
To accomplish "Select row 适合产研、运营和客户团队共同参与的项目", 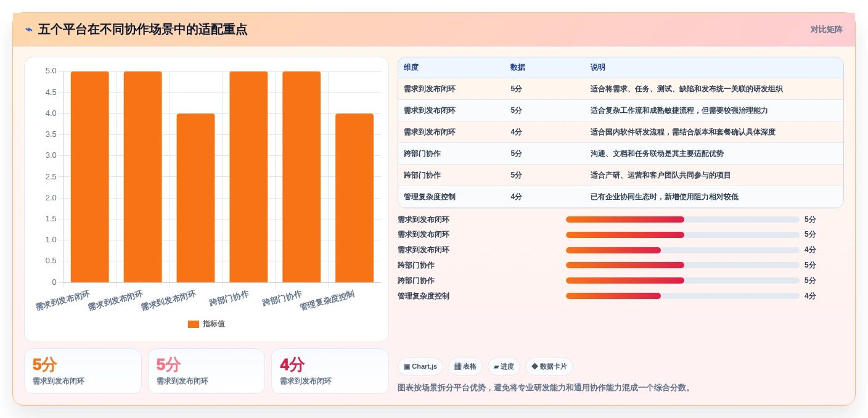I will click(621, 176).
